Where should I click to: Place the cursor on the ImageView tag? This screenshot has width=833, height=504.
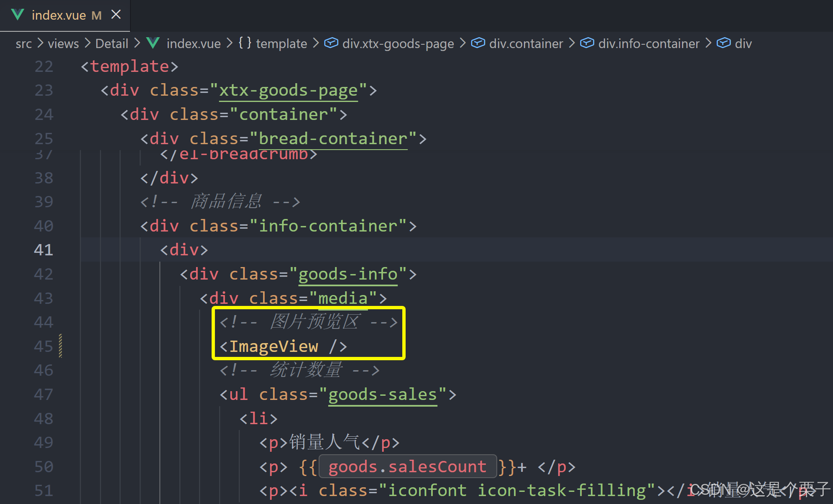274,346
